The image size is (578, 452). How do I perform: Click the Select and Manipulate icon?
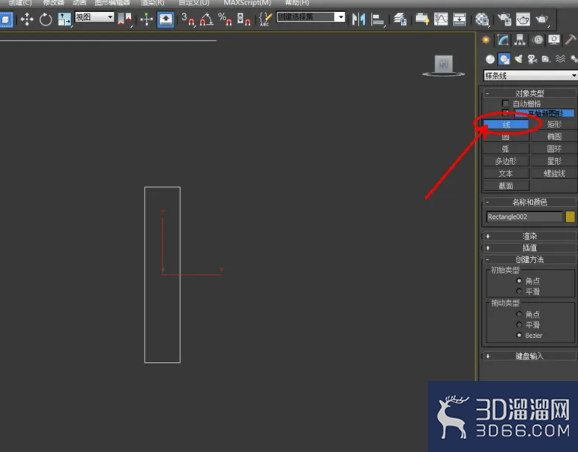point(146,19)
